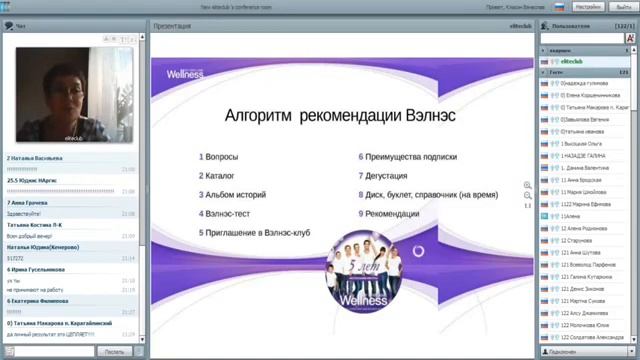Click chat sender name 7 Анна Грачева
This screenshot has width=640, height=360.
(27, 203)
